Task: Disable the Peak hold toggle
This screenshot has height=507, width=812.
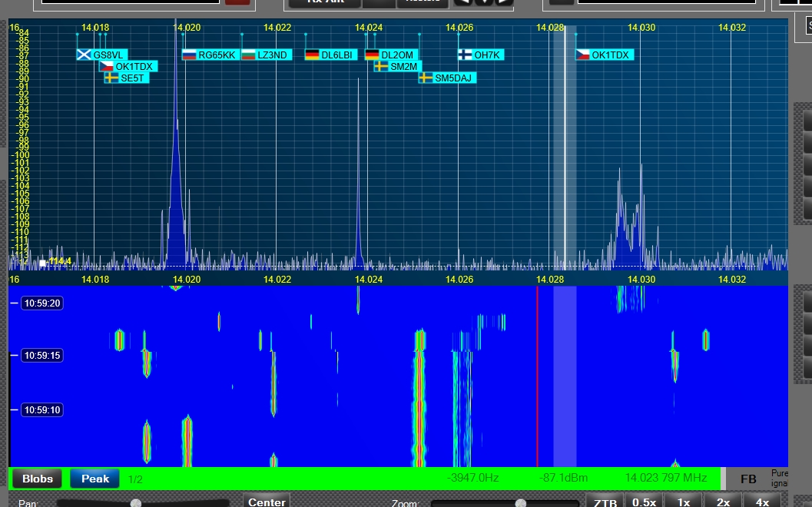Action: coord(95,479)
